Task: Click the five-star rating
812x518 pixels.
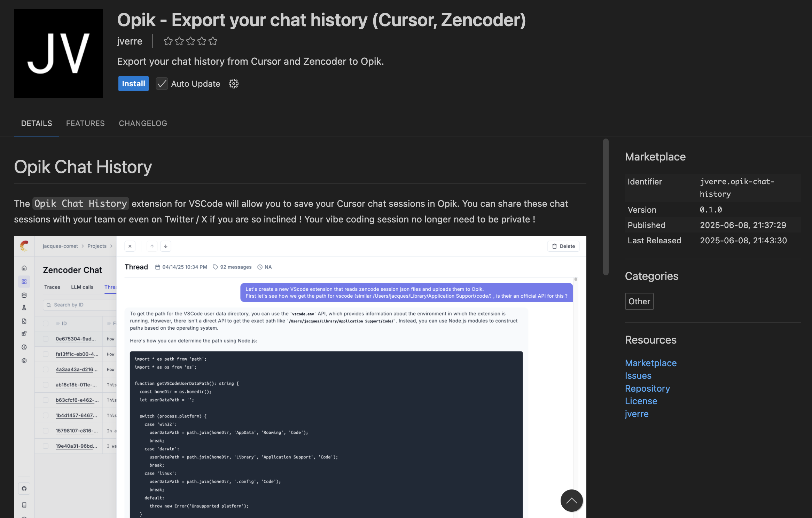Action: 190,41
